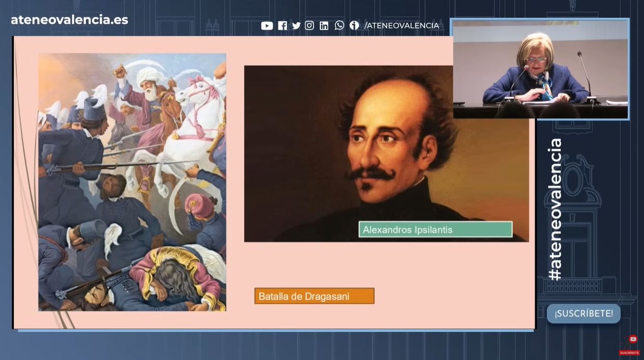Click the Ipsilantis portrait painting
This screenshot has width=644, height=360.
[386, 154]
